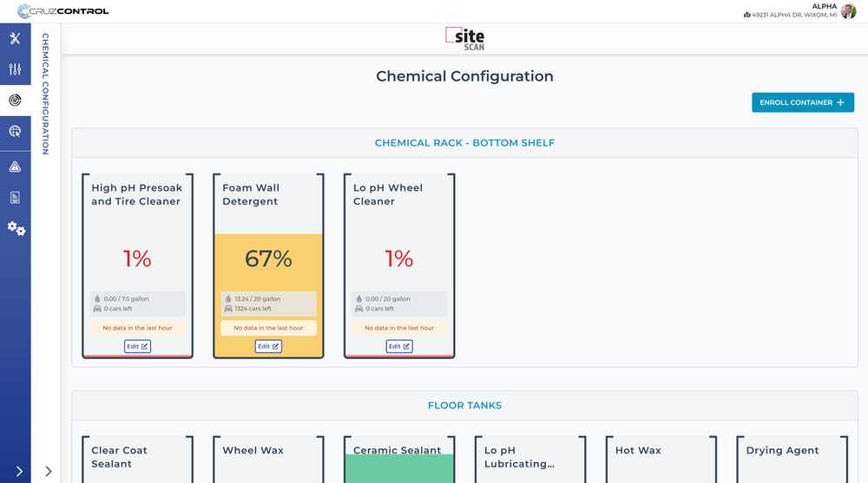The height and width of the screenshot is (483, 868).
Task: Click the Alpha site address text
Action: click(x=790, y=15)
